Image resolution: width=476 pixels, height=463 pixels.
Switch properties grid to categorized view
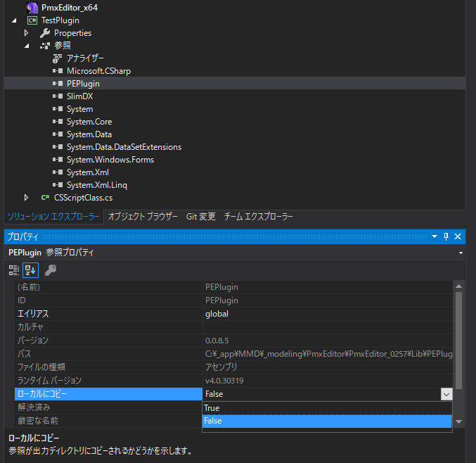pyautogui.click(x=14, y=270)
